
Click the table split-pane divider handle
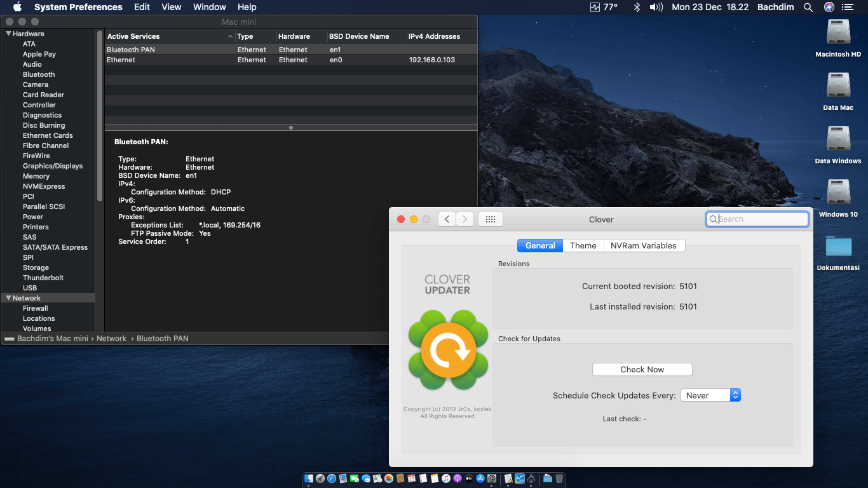291,128
